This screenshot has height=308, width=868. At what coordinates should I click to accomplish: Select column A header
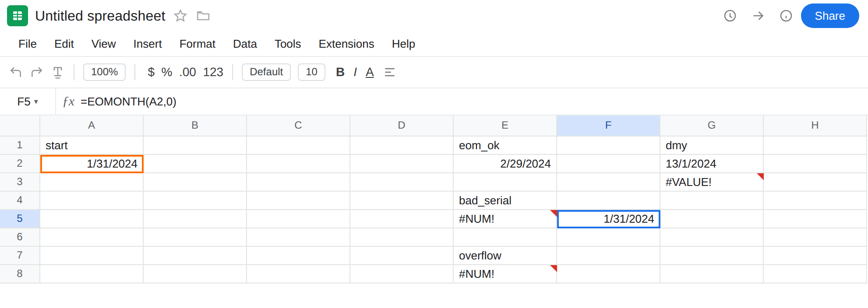(x=92, y=126)
